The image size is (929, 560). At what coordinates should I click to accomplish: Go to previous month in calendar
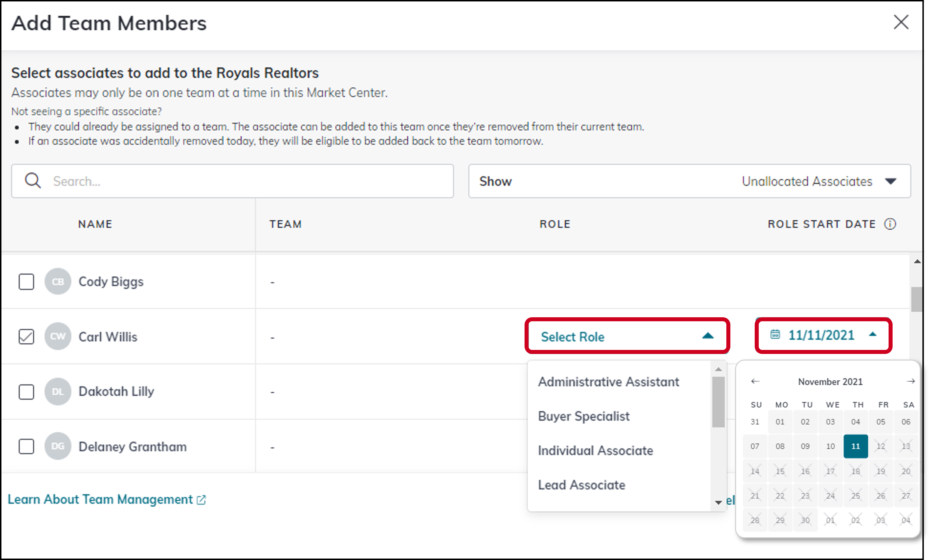click(x=755, y=381)
